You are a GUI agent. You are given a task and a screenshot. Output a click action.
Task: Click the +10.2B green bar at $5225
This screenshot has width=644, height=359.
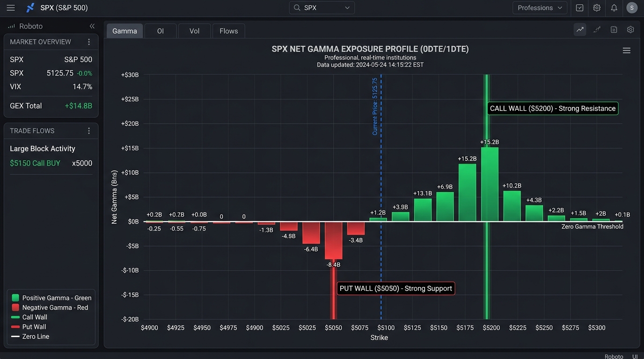tap(512, 206)
